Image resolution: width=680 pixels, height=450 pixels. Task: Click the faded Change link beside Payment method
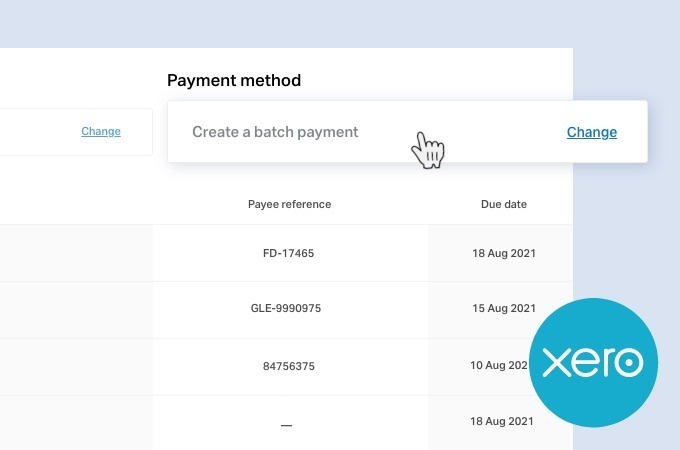101,131
